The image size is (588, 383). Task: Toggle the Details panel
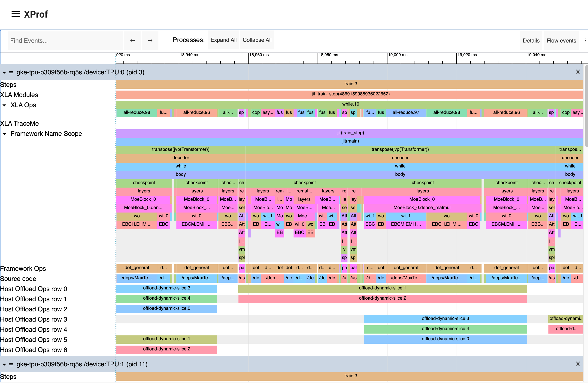point(531,40)
